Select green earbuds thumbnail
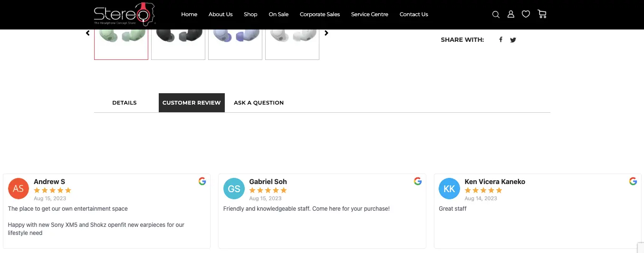 [121, 44]
